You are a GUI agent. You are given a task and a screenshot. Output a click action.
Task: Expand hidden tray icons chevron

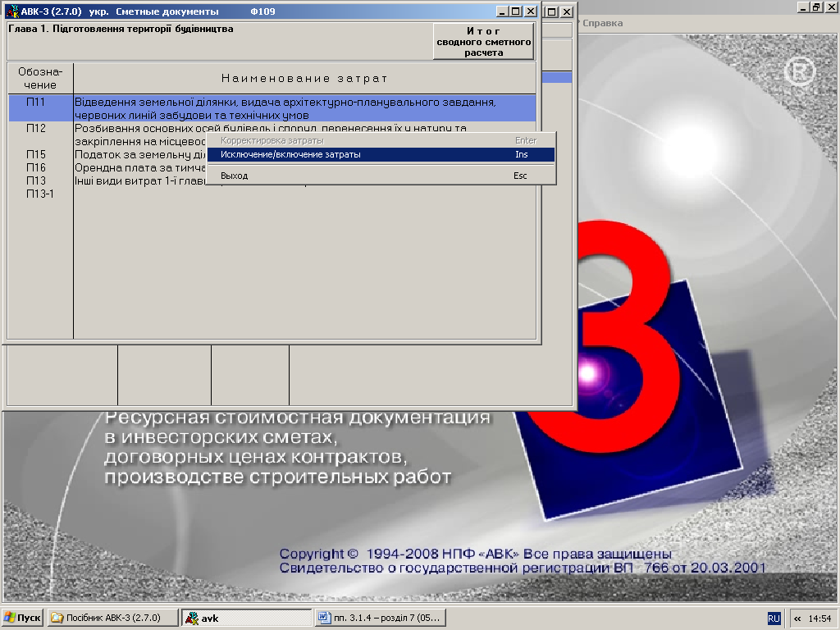coord(797,619)
